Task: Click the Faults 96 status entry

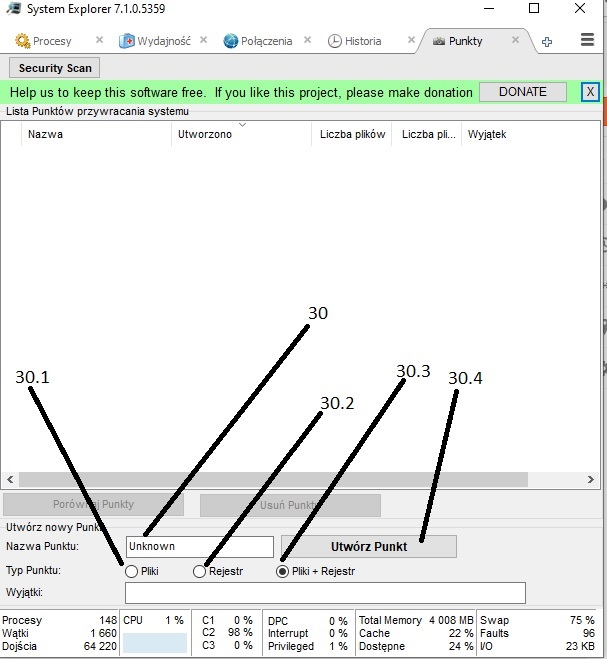Action: (x=537, y=633)
